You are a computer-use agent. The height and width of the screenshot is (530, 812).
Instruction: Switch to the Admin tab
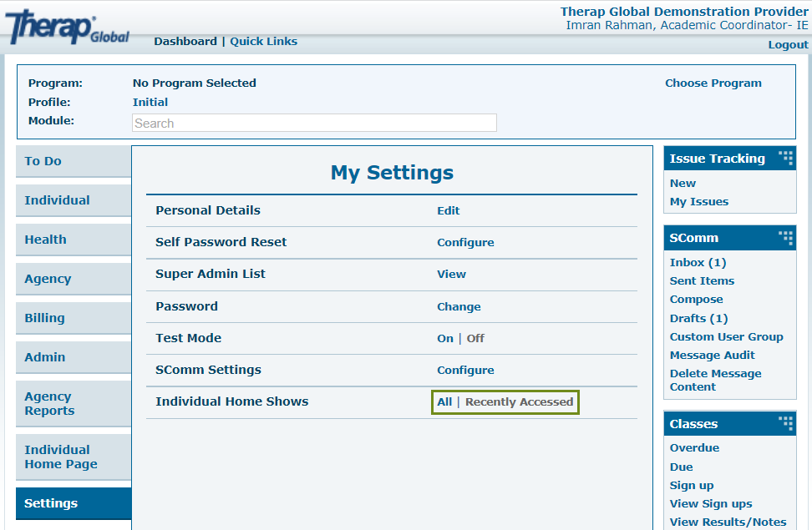[74, 358]
